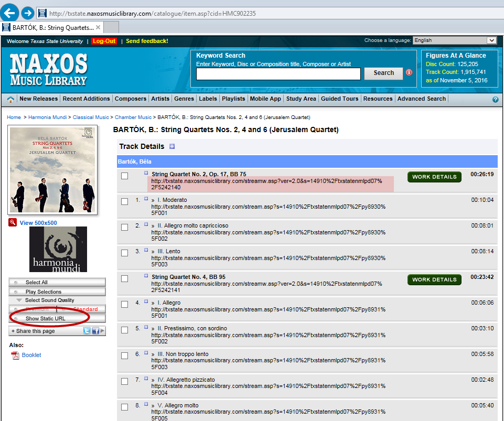Open Recent Additions menu item
This screenshot has width=504, height=421.
(x=86, y=99)
